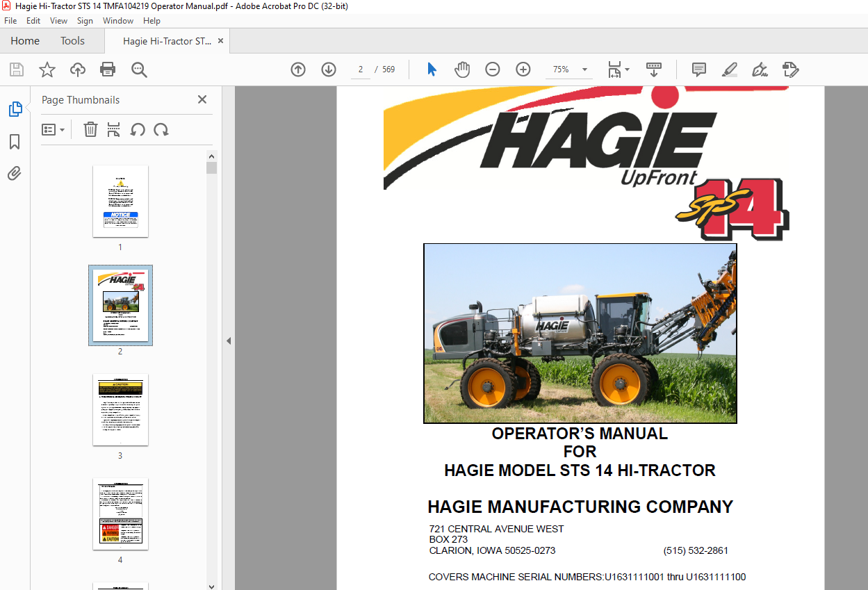Screen dimensions: 868x590
Task: Open the Bookmarks sidebar panel
Action: (x=15, y=142)
